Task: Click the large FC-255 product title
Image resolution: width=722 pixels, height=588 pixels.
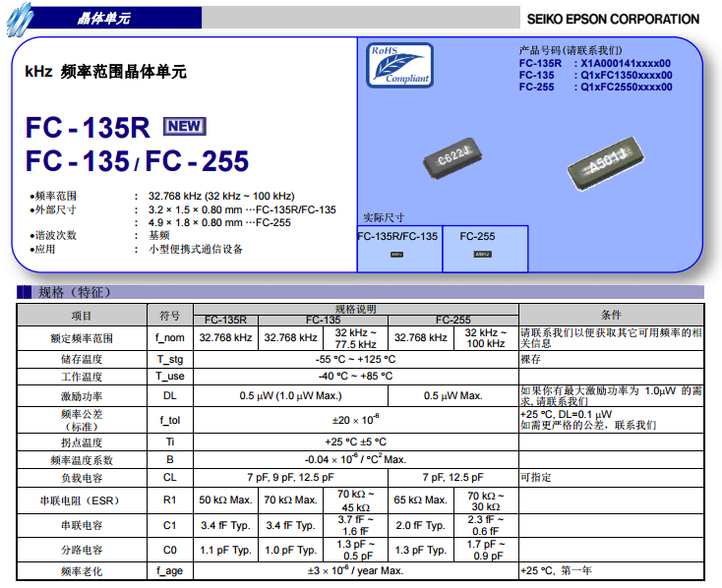Action: [198, 160]
